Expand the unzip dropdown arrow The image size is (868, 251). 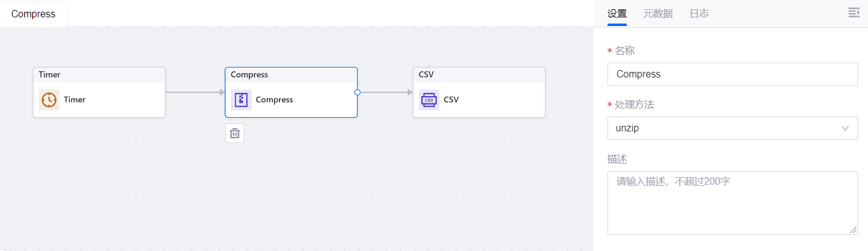(845, 128)
